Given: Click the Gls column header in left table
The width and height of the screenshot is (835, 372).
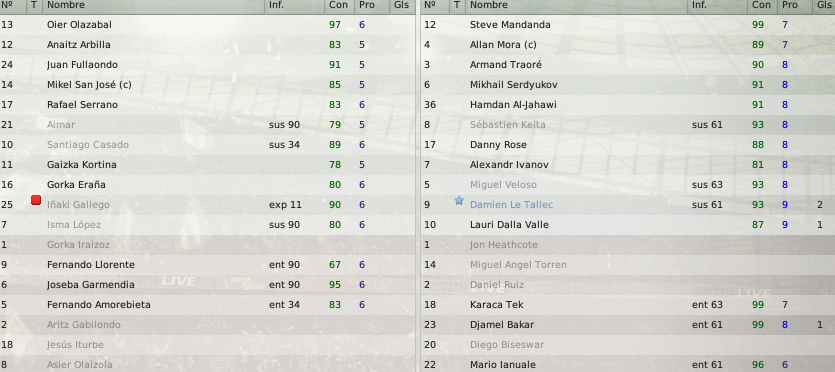Looking at the screenshot, I should (402, 5).
